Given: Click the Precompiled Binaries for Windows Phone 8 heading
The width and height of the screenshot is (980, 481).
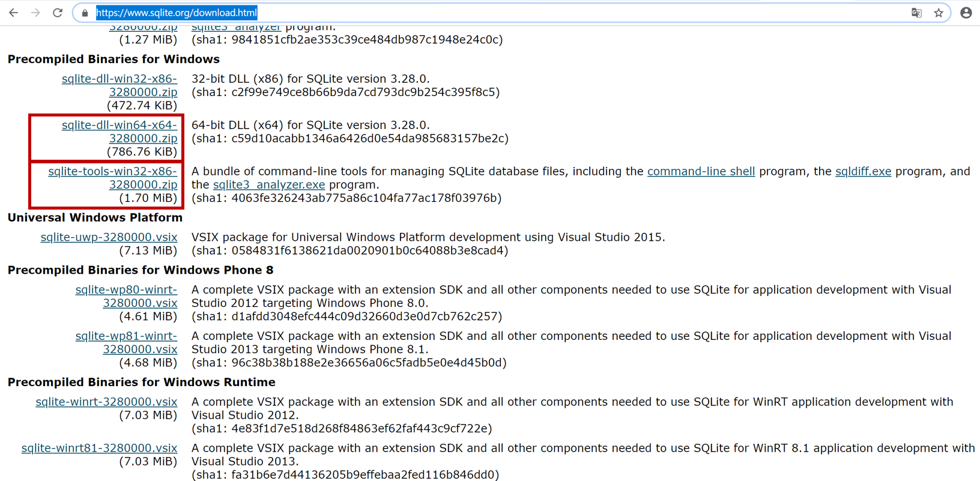Looking at the screenshot, I should click(x=141, y=270).
